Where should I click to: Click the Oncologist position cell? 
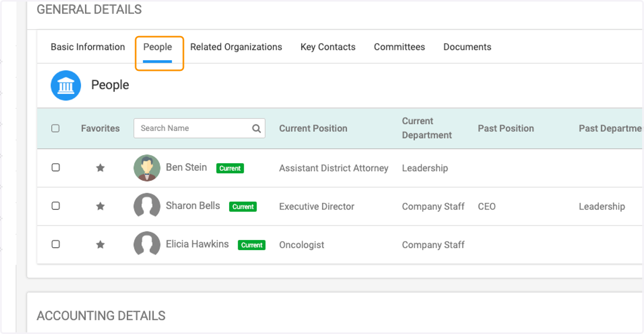coord(302,245)
